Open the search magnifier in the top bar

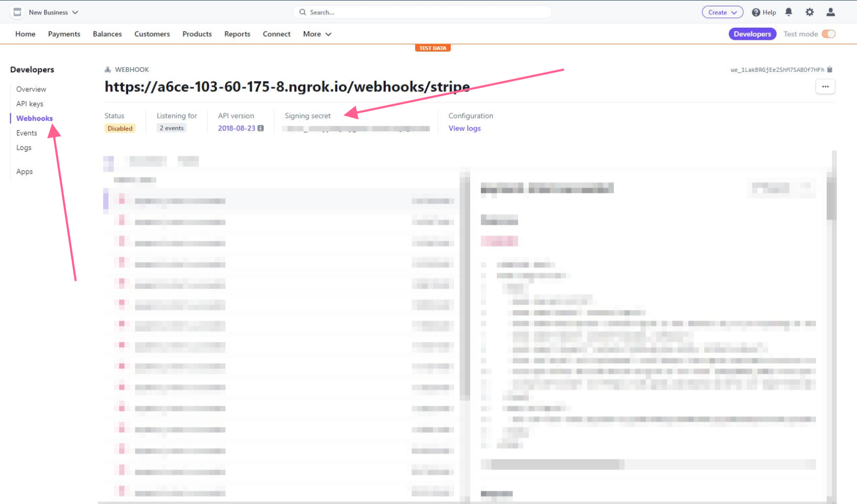302,12
